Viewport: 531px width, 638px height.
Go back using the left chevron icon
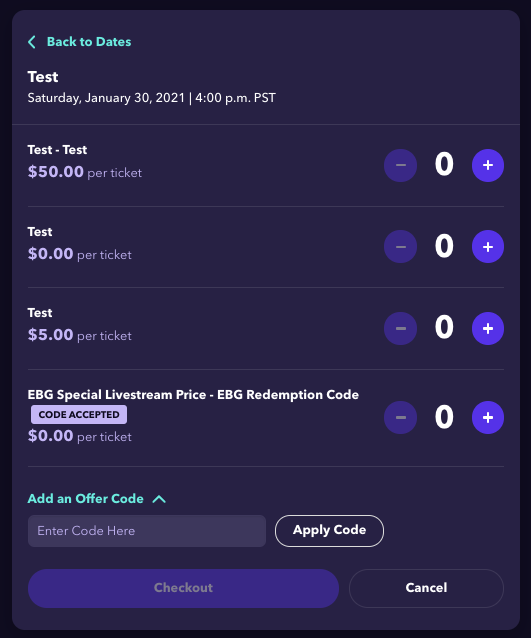pyautogui.click(x=32, y=42)
